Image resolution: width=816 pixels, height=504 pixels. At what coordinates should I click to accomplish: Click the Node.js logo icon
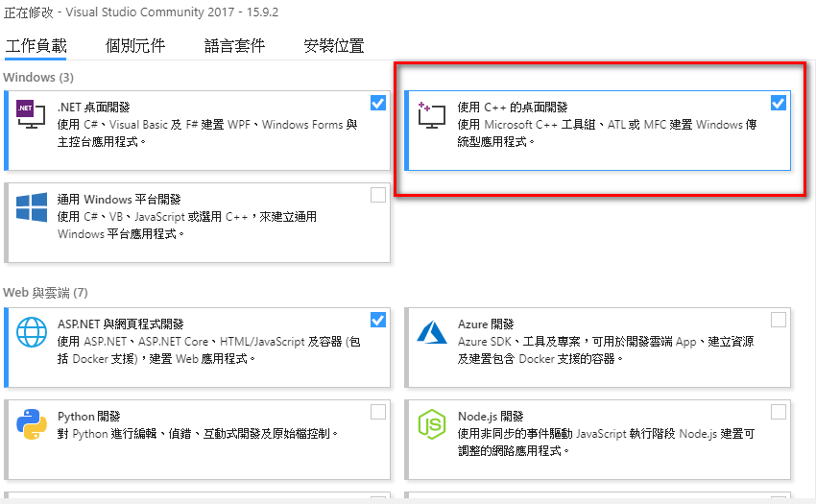click(431, 424)
